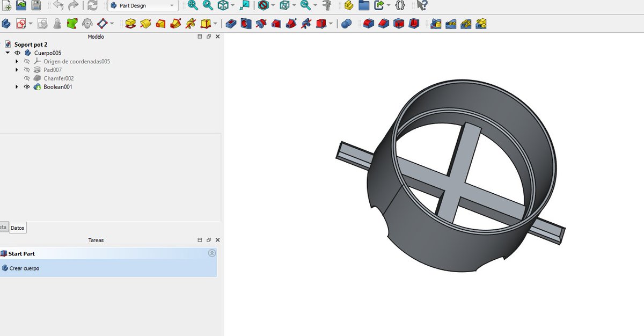
Task: Apply the Chamfer tool
Action: pos(383,24)
